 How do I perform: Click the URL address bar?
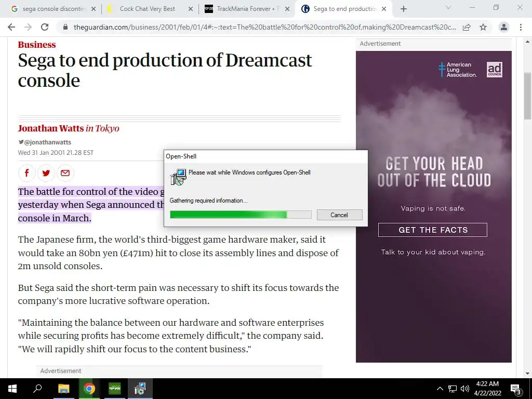(x=264, y=27)
